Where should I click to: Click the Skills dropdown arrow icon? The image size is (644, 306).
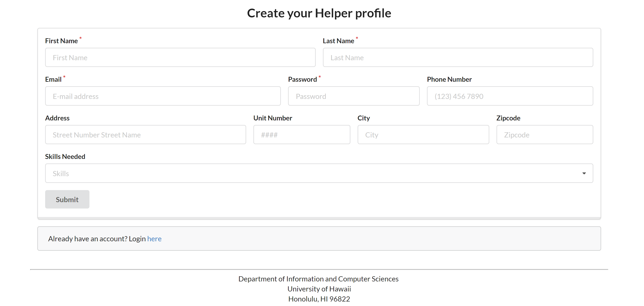(x=584, y=173)
